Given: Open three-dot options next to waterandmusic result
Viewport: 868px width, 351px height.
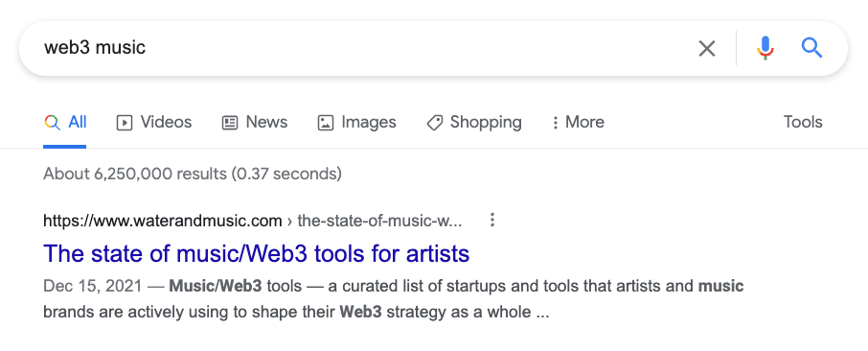Looking at the screenshot, I should pyautogui.click(x=491, y=221).
